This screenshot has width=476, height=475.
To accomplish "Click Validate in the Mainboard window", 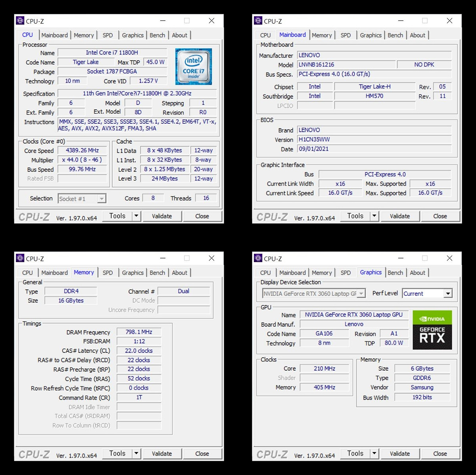I will click(x=400, y=216).
